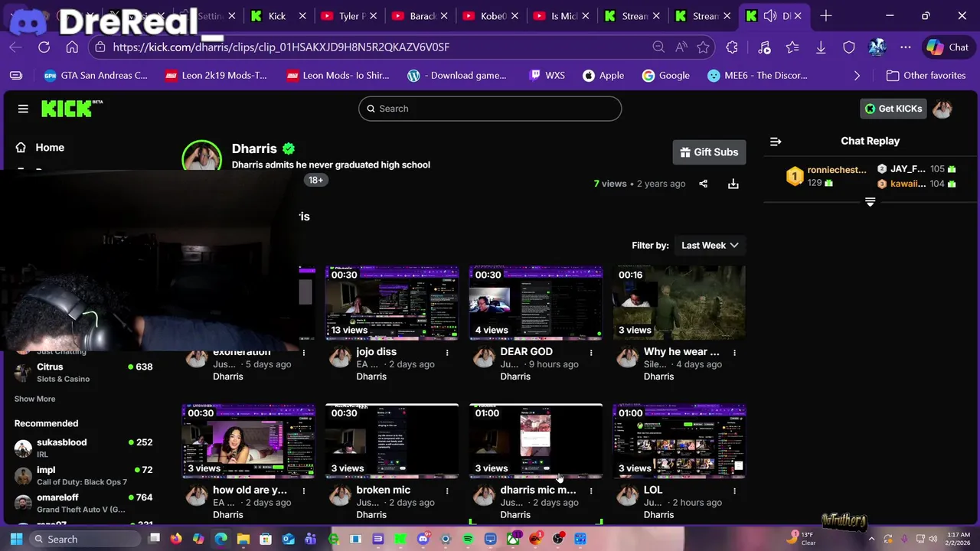Open Citrus Slots & Casino channel
The height and width of the screenshot is (551, 980).
(x=83, y=372)
